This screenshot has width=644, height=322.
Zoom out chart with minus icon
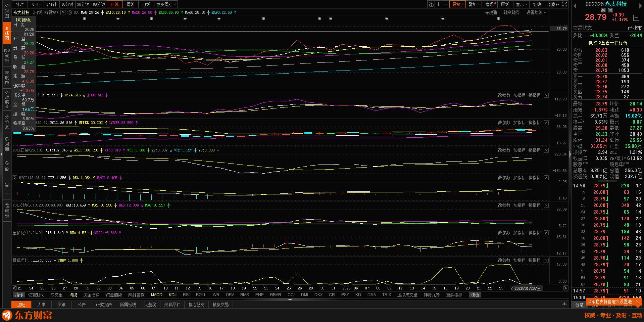(446, 4)
